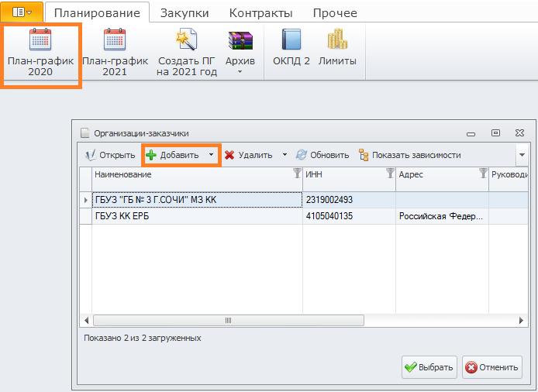Expand the Архив dropdown arrow

coord(240,72)
